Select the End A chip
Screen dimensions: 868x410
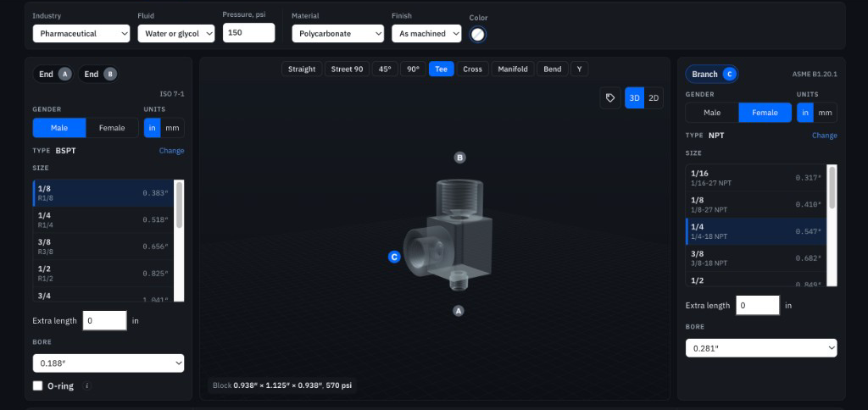coord(53,75)
